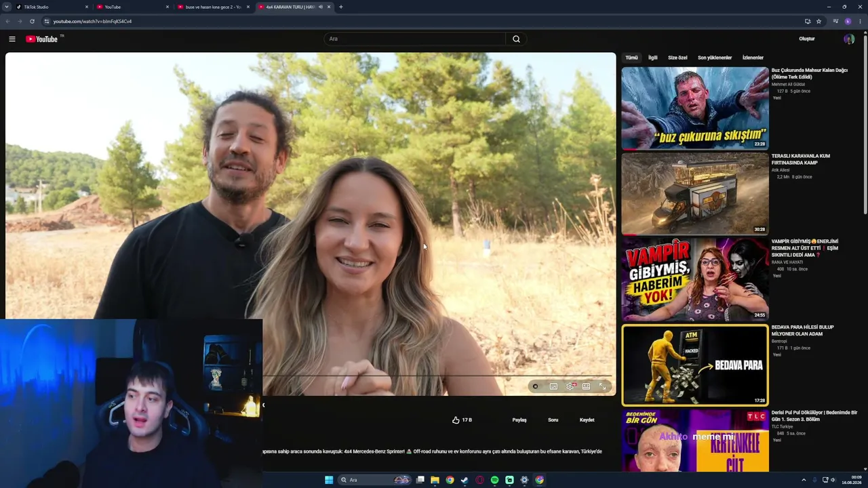Switch to the 'buse ve hasan kına gece 2' tab
The height and width of the screenshot is (488, 868).
click(214, 7)
